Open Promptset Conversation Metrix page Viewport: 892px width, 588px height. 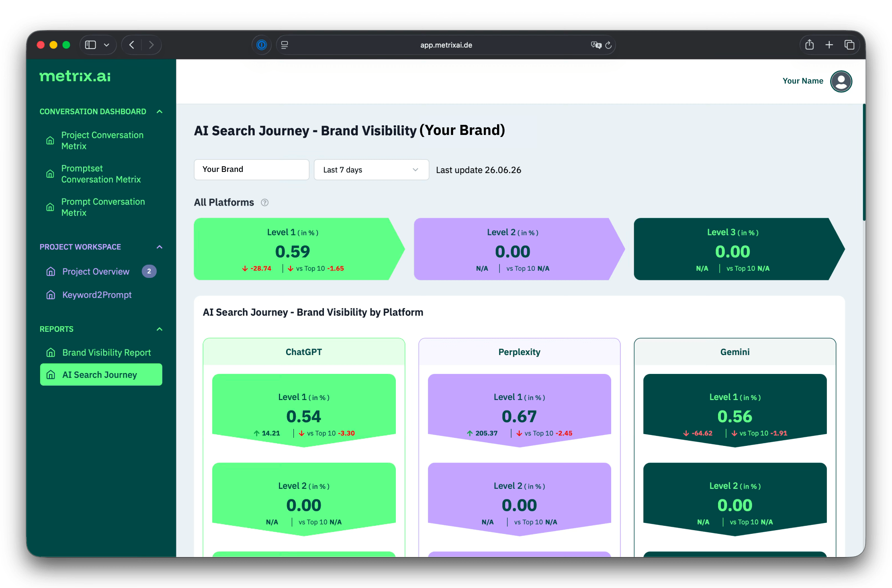coord(101,174)
